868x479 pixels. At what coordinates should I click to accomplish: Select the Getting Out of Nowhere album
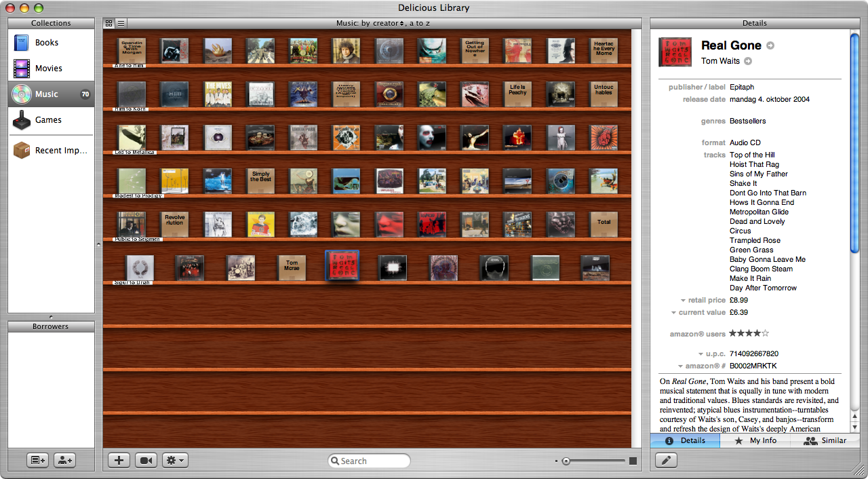(x=475, y=51)
